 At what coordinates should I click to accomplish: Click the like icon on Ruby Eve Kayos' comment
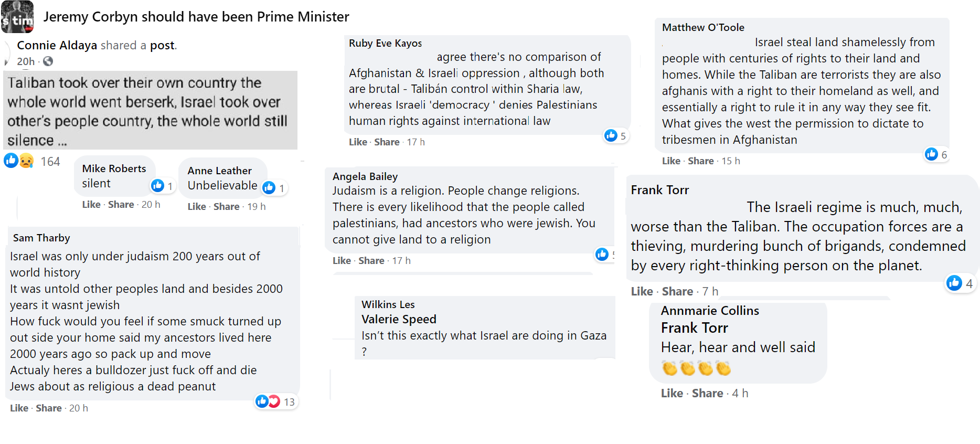coord(611,135)
